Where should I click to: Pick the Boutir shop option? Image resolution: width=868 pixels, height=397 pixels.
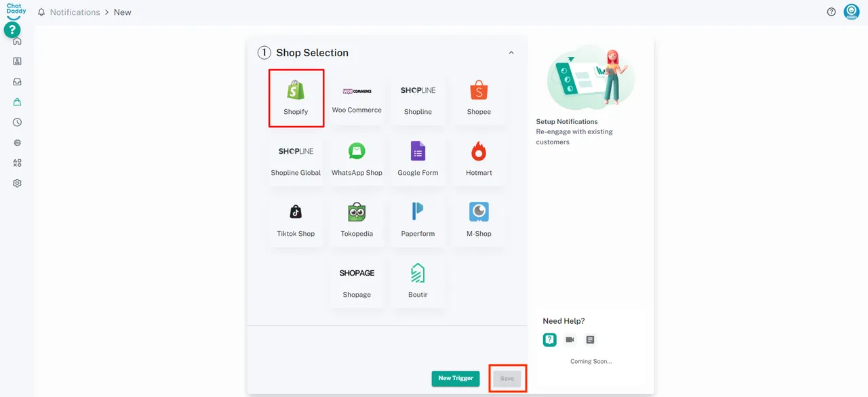418,281
